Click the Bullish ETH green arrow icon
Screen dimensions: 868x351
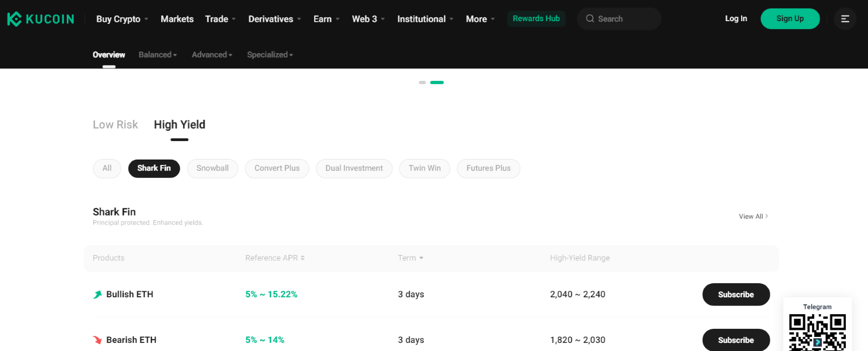pyautogui.click(x=98, y=295)
